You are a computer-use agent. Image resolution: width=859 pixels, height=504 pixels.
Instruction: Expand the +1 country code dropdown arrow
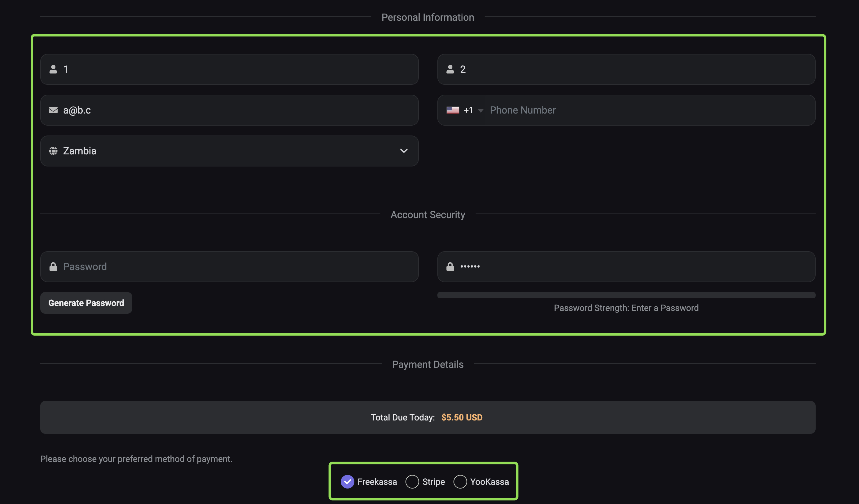tap(481, 110)
